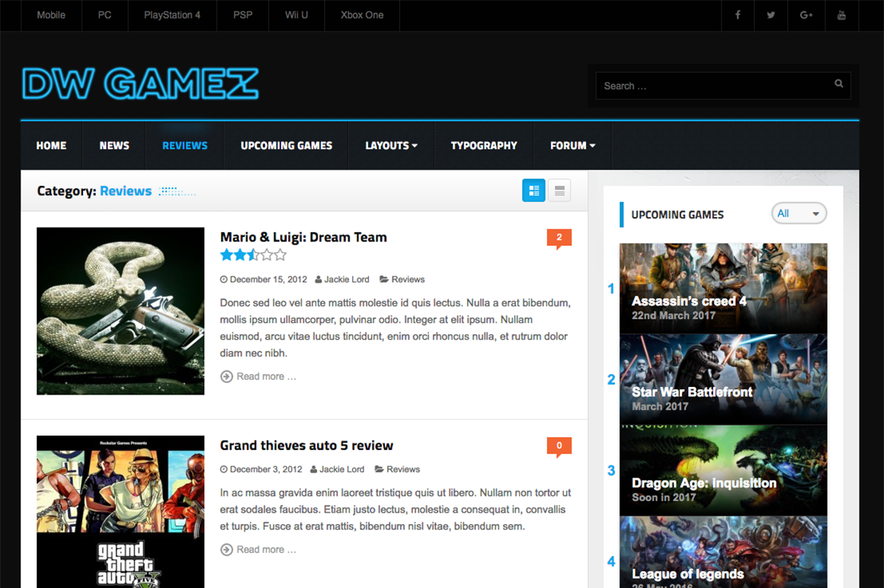Click Jackie Lord author under Grand thieves auto
The image size is (884, 588).
coord(341,469)
